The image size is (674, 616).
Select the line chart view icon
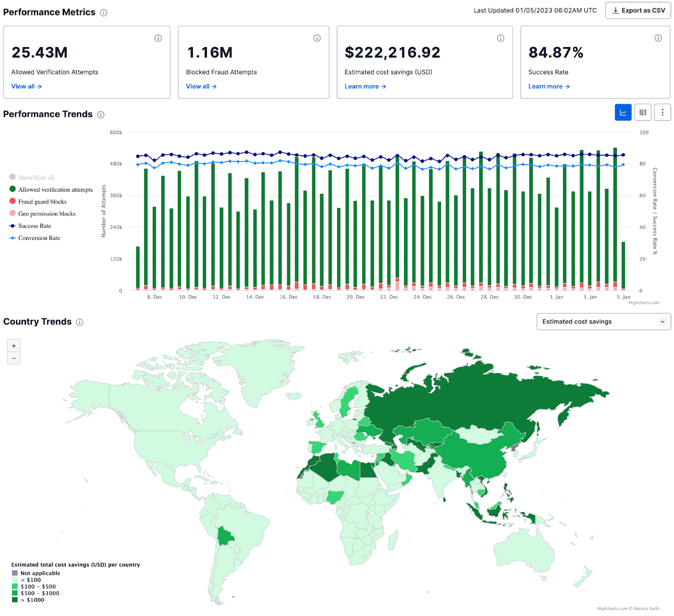click(623, 112)
